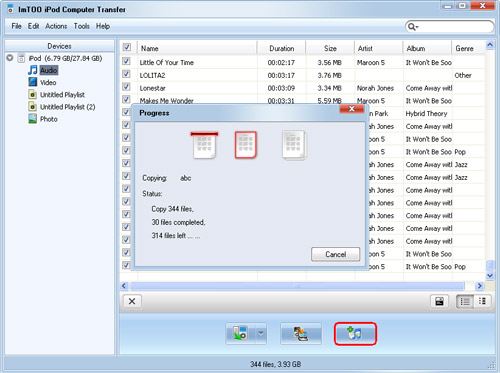Open the search options dropdown arrow

pyautogui.click(x=417, y=27)
